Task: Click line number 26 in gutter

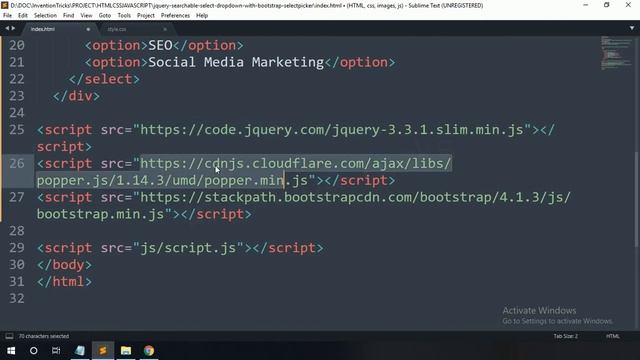Action: [17, 164]
